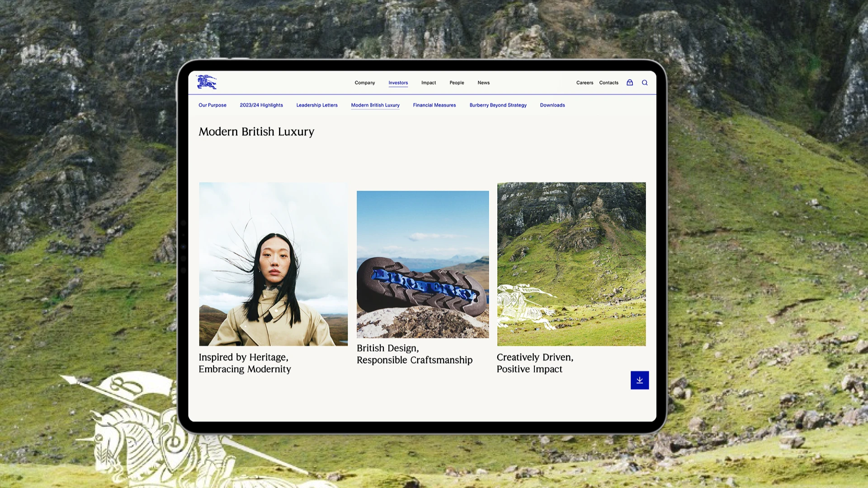Select the Investors menu item

tap(398, 83)
